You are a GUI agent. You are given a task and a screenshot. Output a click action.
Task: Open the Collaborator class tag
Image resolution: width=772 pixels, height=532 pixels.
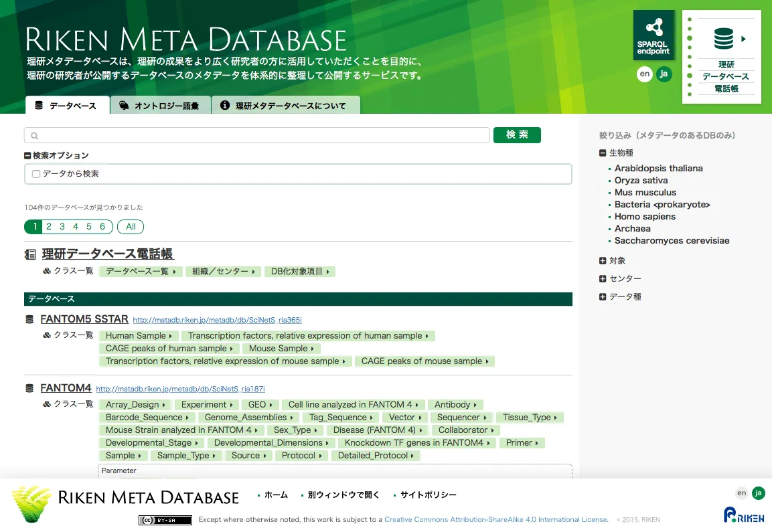click(466, 430)
